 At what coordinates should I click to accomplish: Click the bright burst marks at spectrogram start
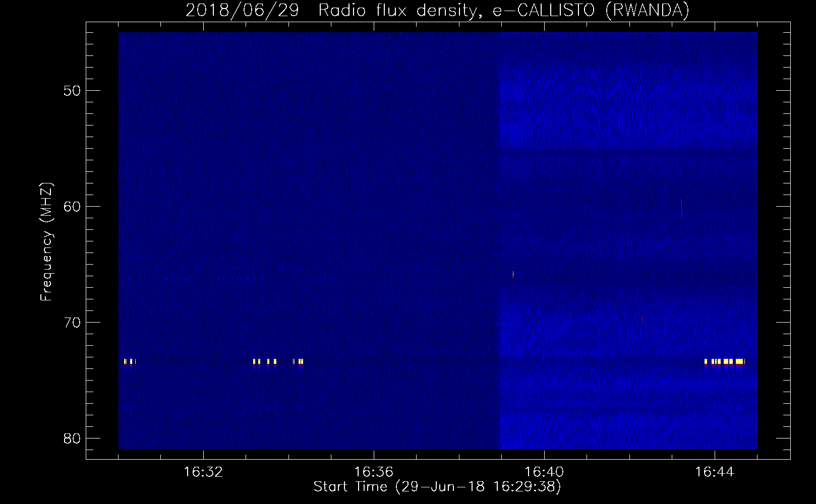(x=130, y=362)
